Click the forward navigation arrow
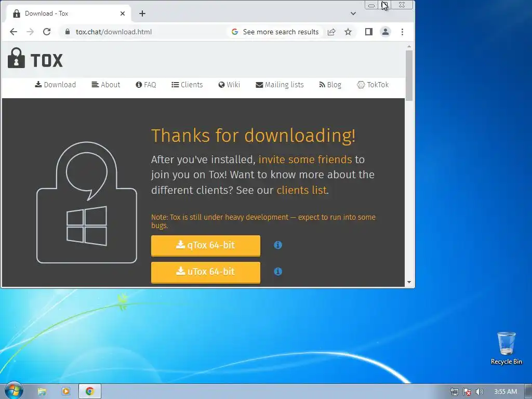 click(x=30, y=32)
